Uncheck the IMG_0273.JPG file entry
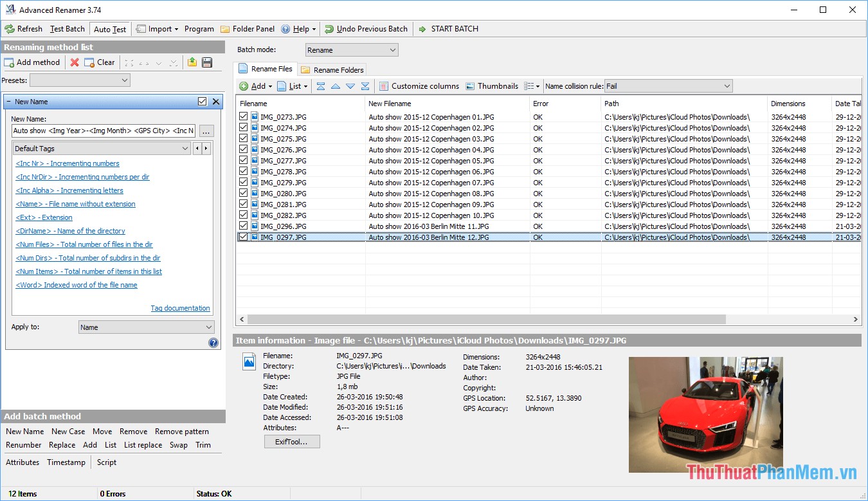Viewport: 868px width, 501px height. [x=243, y=116]
